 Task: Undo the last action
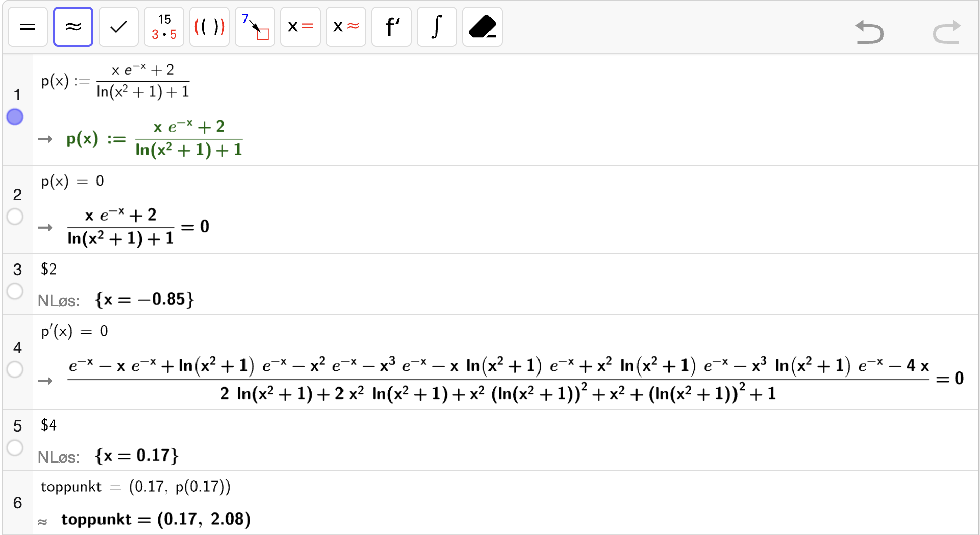tap(869, 32)
